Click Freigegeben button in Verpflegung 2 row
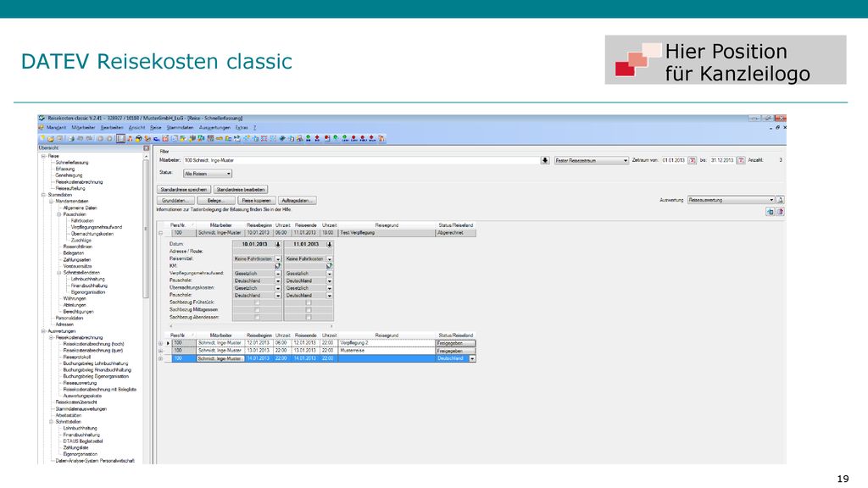The image size is (868, 488). click(455, 343)
